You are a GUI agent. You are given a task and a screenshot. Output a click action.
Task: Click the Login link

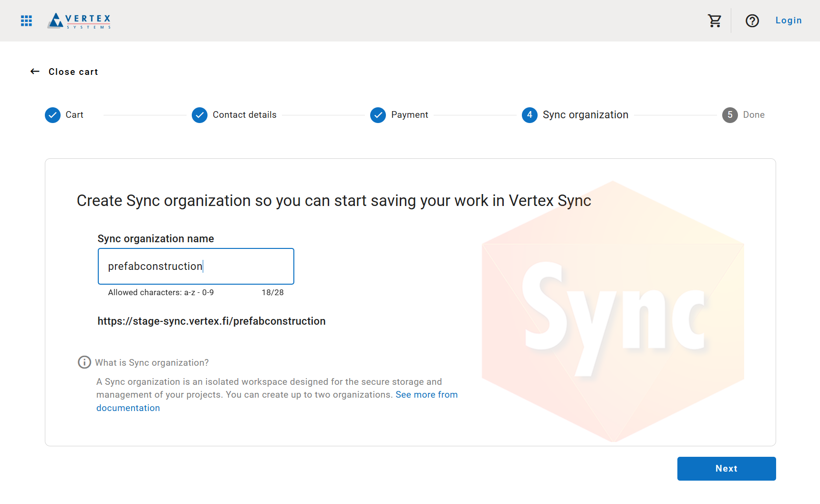pyautogui.click(x=788, y=21)
